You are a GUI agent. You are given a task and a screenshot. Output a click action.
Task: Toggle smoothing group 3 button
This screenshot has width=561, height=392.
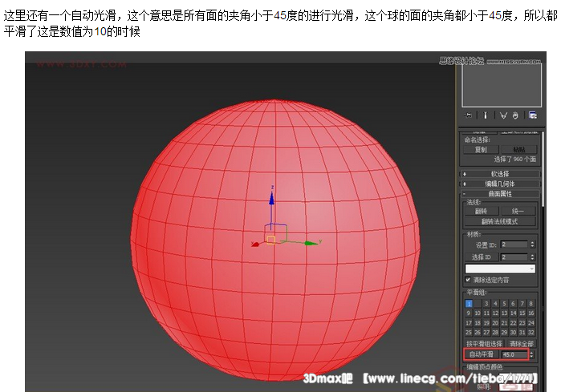click(486, 304)
